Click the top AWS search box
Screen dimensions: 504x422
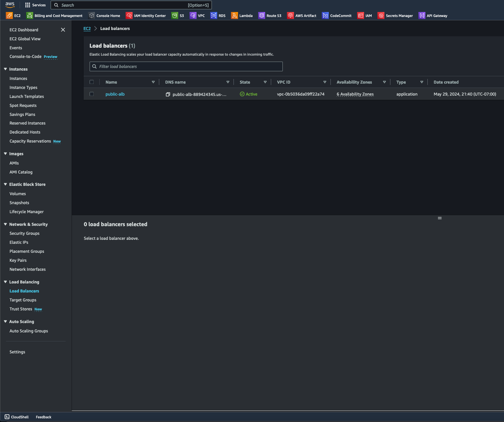point(131,5)
